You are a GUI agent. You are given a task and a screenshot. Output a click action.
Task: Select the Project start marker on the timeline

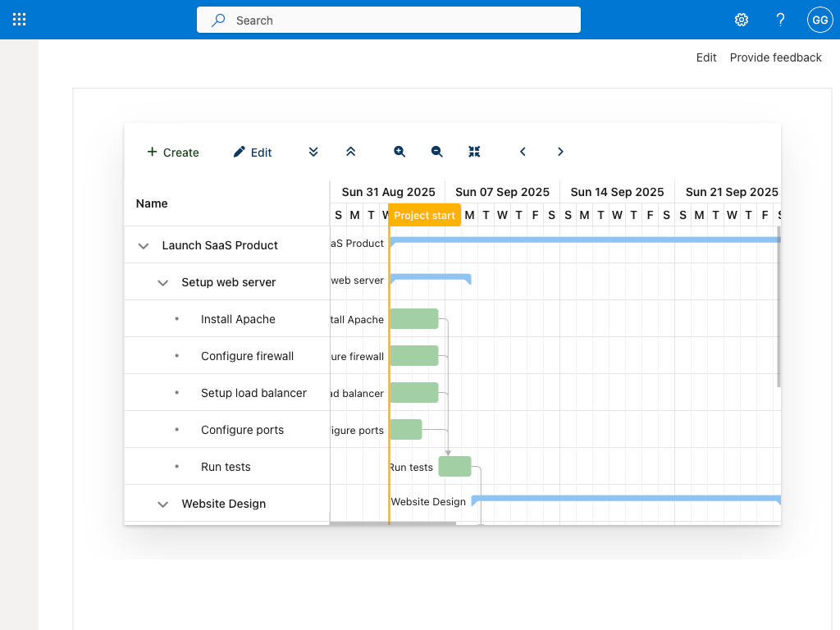[x=424, y=215]
